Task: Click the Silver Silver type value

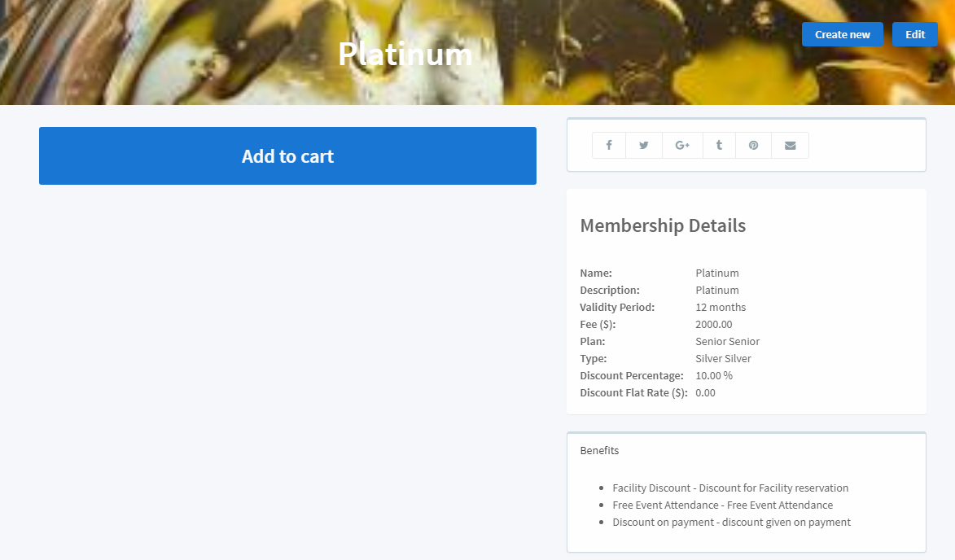Action: click(x=723, y=358)
